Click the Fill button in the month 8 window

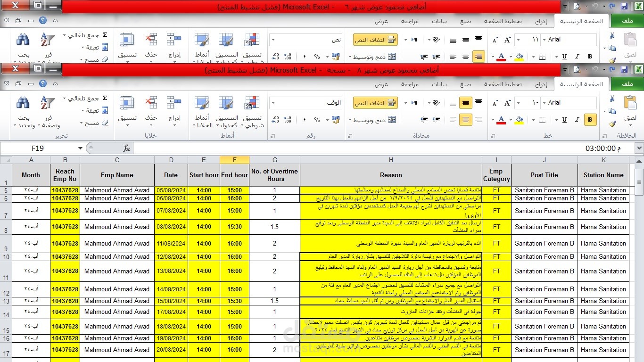[x=95, y=111]
